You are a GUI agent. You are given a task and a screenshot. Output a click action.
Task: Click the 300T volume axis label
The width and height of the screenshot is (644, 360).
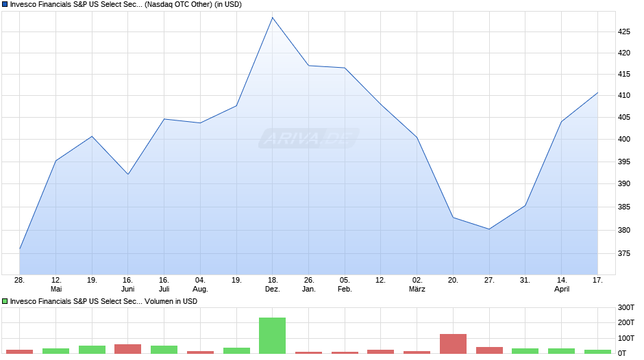[626, 307]
